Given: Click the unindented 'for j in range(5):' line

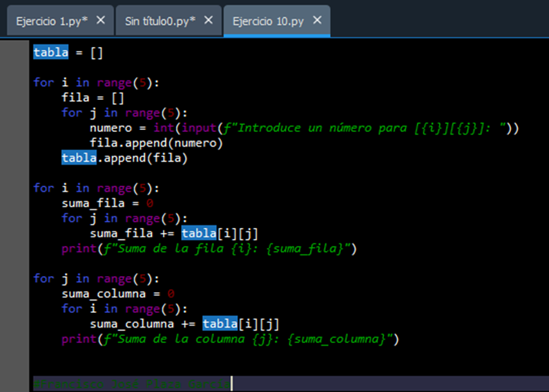Looking at the screenshot, I should pyautogui.click(x=96, y=279).
